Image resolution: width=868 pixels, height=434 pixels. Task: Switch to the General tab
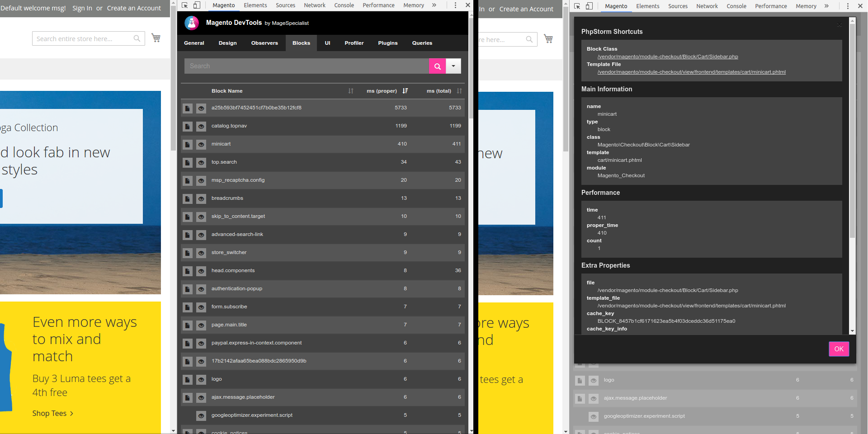point(194,43)
